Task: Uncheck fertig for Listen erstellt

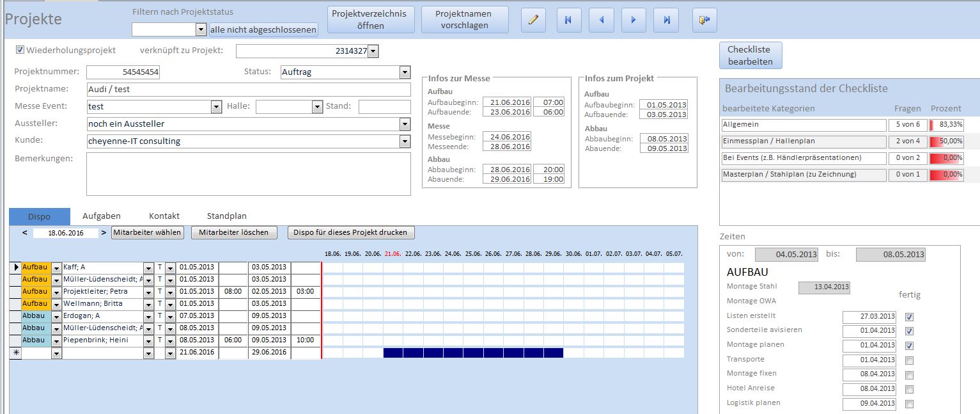Action: (910, 317)
